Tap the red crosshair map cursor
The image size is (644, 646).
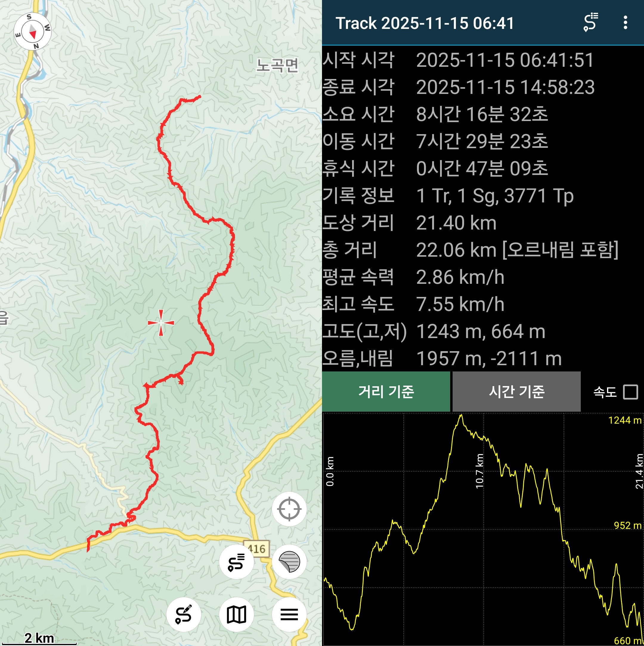click(161, 323)
